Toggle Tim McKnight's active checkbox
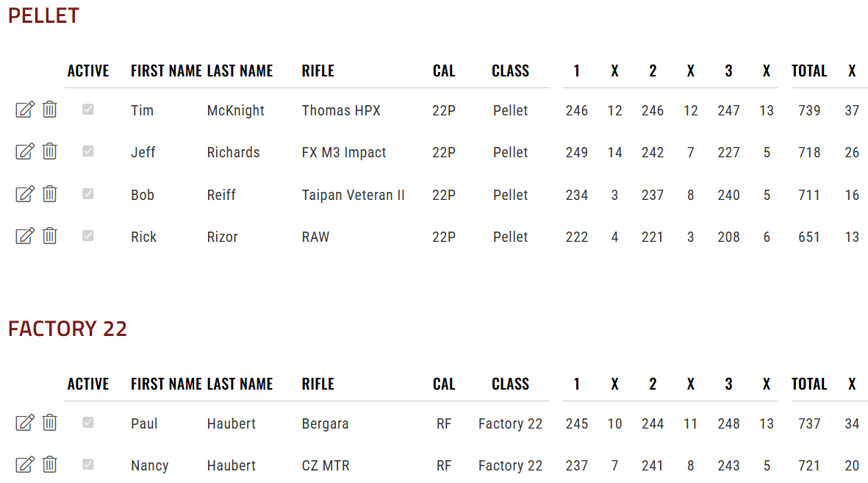868x483 pixels. [x=88, y=109]
